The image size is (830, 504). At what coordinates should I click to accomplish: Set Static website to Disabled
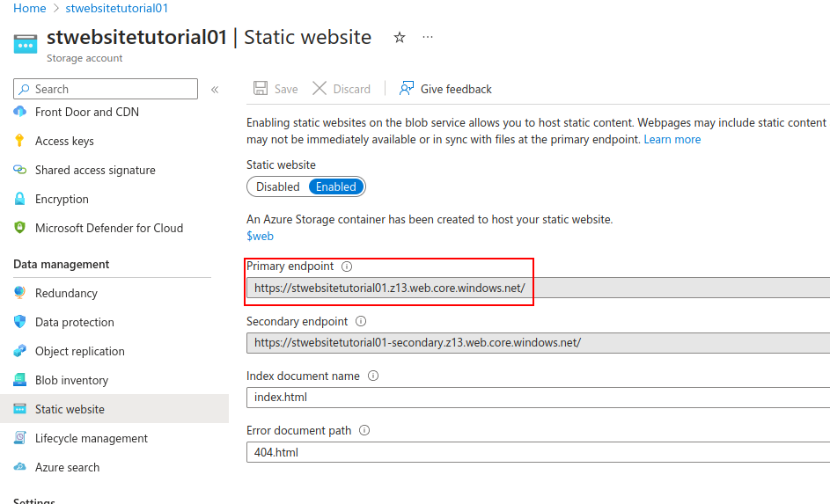pos(278,186)
